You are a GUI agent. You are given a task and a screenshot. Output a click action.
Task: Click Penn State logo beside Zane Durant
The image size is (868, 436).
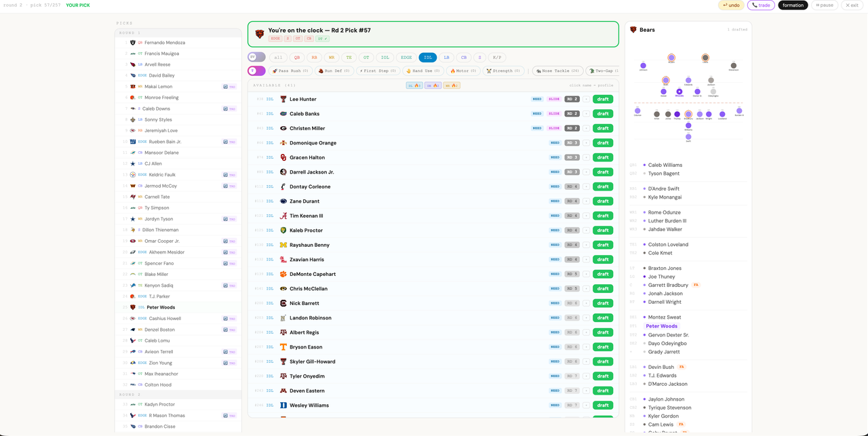283,201
